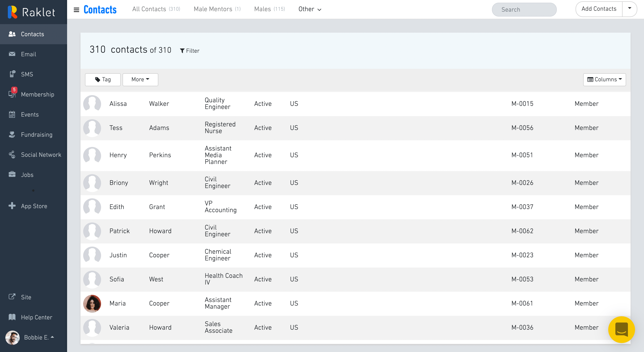Open Fundraising sidebar icon
This screenshot has width=644, height=352.
click(12, 134)
